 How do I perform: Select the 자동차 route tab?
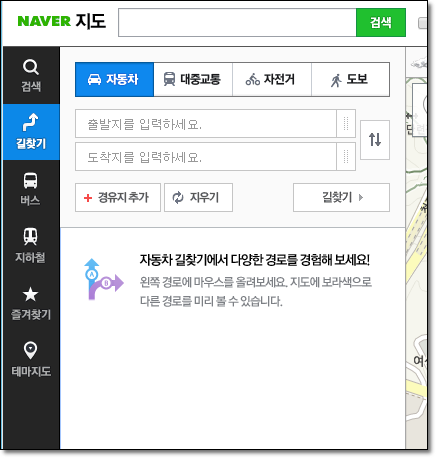tap(115, 79)
